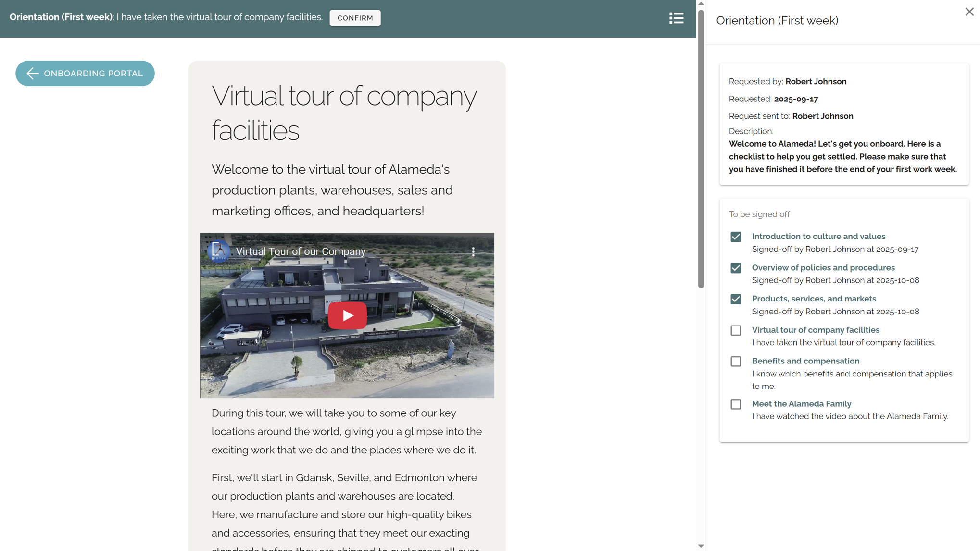Click 'Requested by: Robert Johnson' text
The image size is (980, 551).
pos(788,81)
